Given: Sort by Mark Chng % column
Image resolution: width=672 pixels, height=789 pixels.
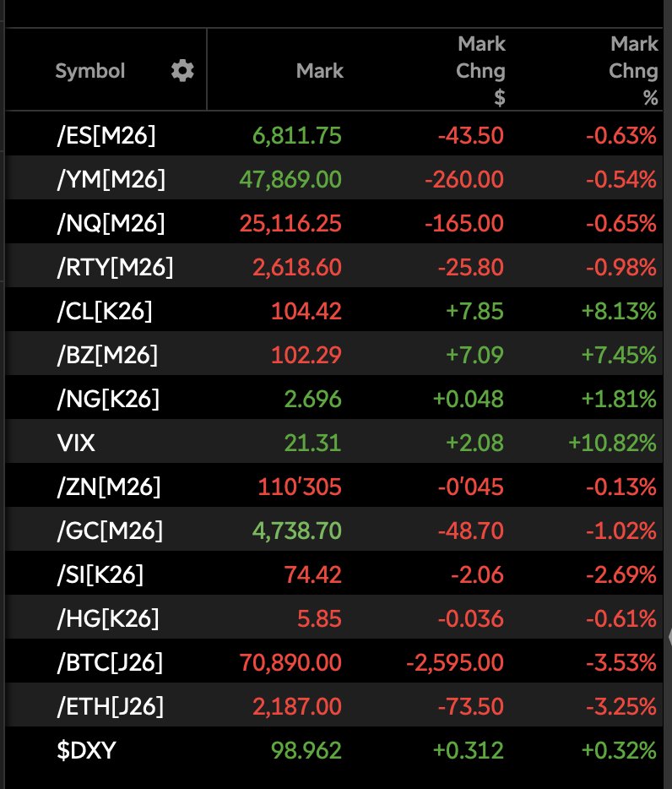Looking at the screenshot, I should pos(633,71).
